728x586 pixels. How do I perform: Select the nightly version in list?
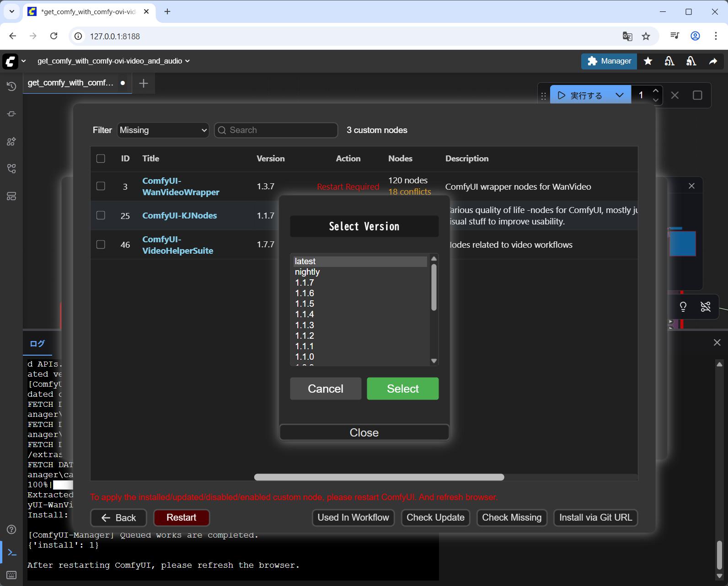click(307, 272)
